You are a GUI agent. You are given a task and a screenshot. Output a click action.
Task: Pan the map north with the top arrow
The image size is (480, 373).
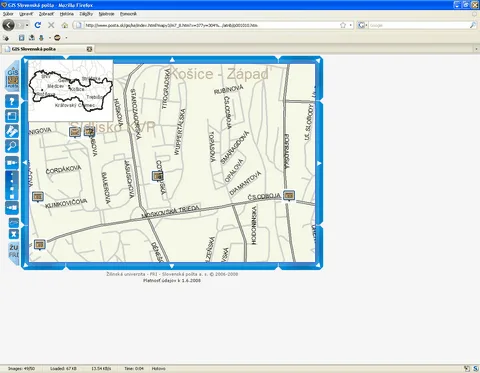coord(172,60)
